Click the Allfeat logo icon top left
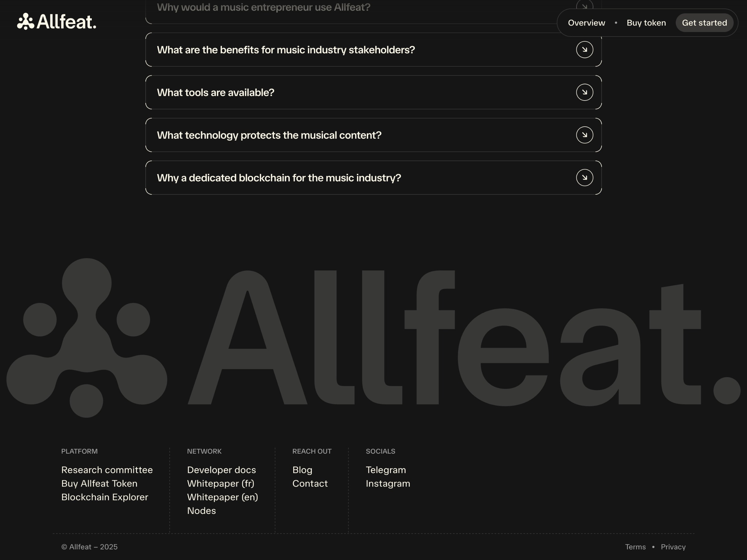Viewport: 747px width, 560px height. (x=26, y=21)
